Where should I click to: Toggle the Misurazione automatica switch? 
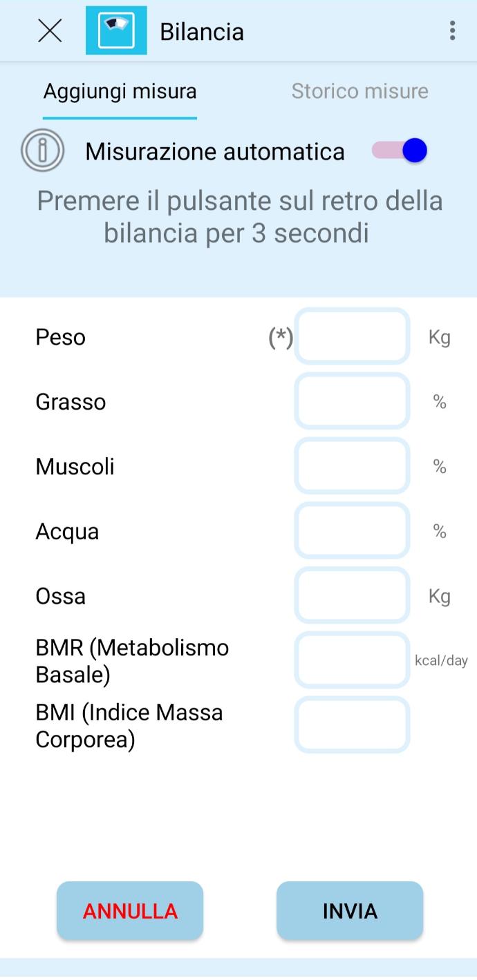(x=400, y=151)
